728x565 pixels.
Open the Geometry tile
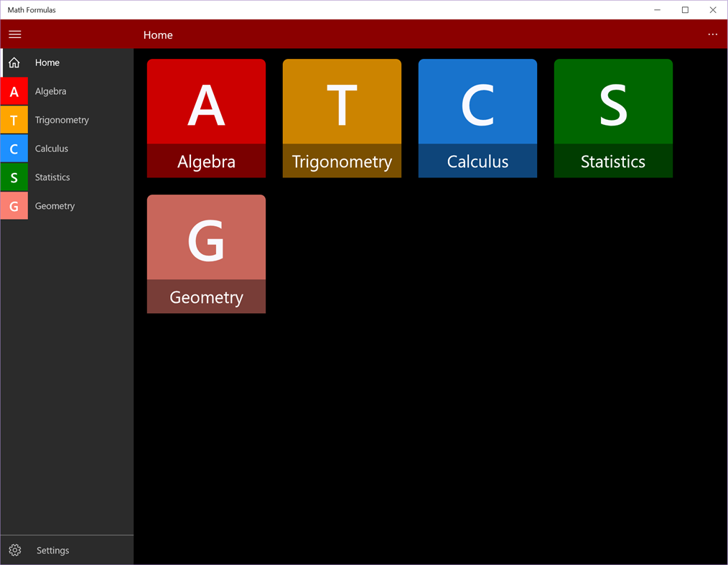[x=206, y=253]
